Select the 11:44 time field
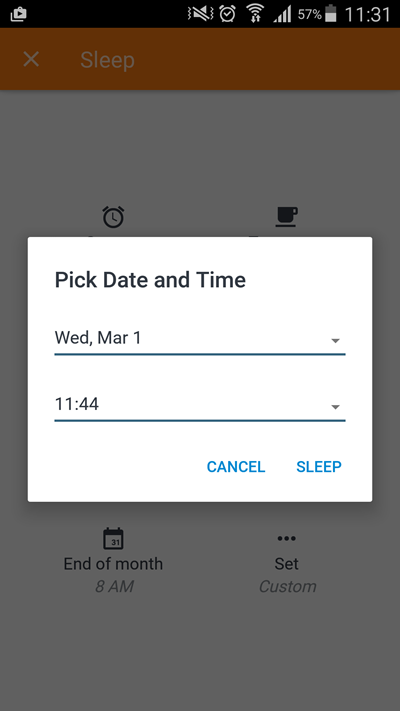This screenshot has height=711, width=400. [x=200, y=405]
